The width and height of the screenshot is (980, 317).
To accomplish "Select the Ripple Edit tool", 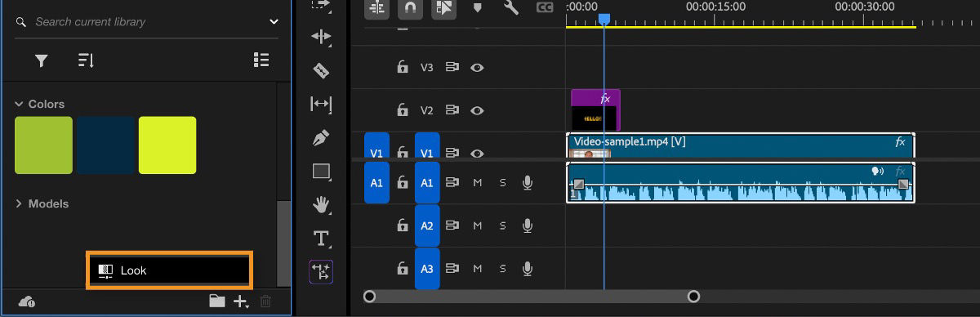I will coord(322,37).
